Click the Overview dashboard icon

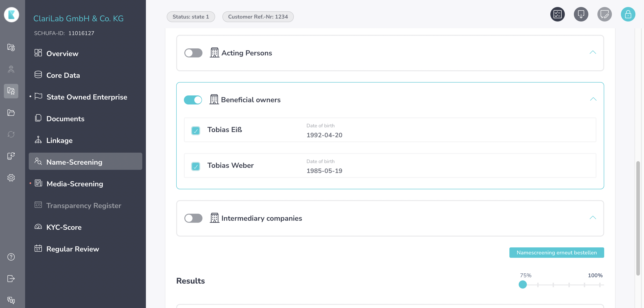[38, 53]
